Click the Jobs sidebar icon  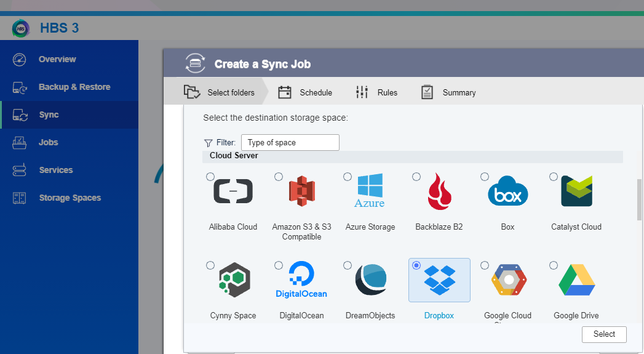19,143
